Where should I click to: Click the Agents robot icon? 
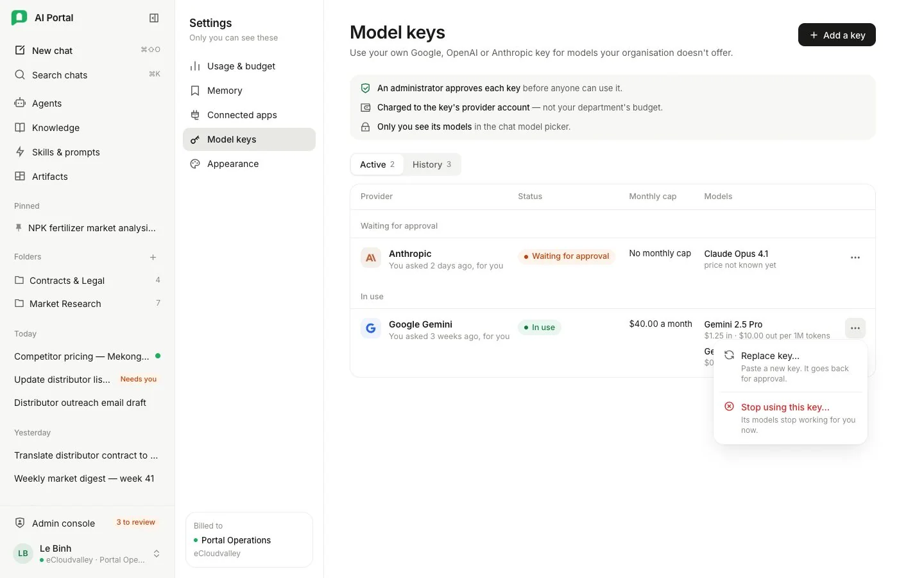tap(20, 103)
